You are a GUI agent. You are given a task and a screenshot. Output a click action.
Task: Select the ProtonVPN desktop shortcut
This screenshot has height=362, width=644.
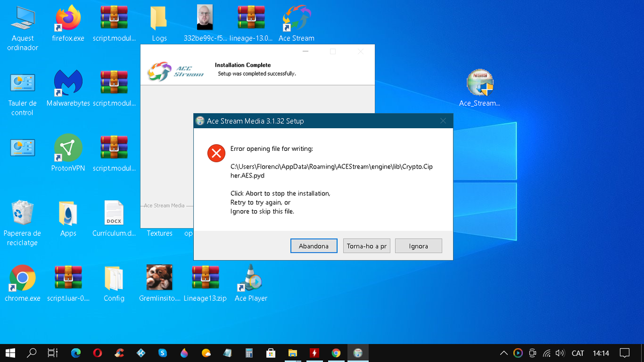tap(68, 153)
